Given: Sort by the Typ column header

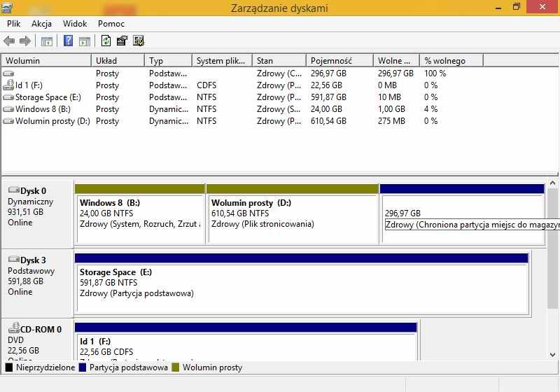Looking at the screenshot, I should 169,61.
